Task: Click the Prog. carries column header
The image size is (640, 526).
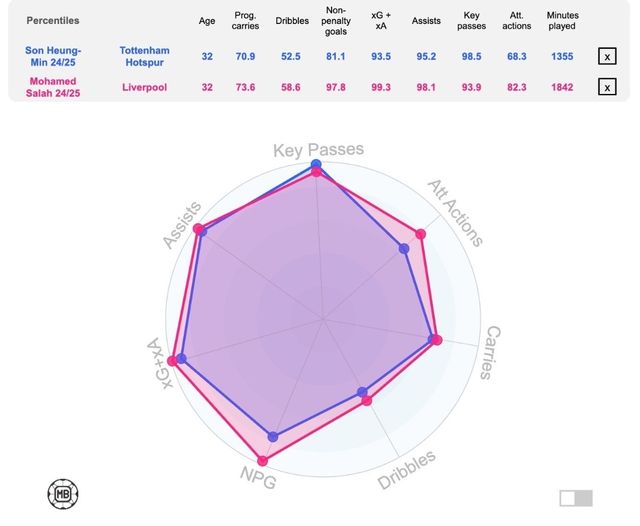Action: [x=245, y=20]
